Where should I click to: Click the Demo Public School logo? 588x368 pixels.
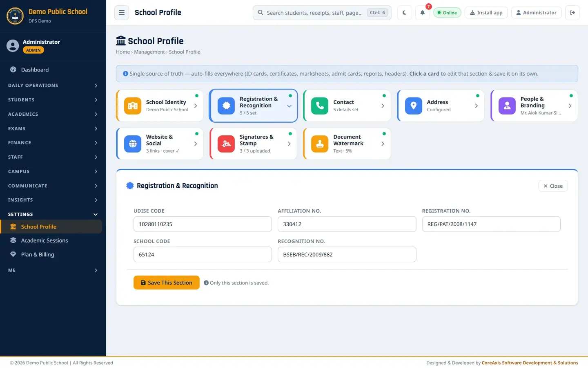tap(15, 16)
